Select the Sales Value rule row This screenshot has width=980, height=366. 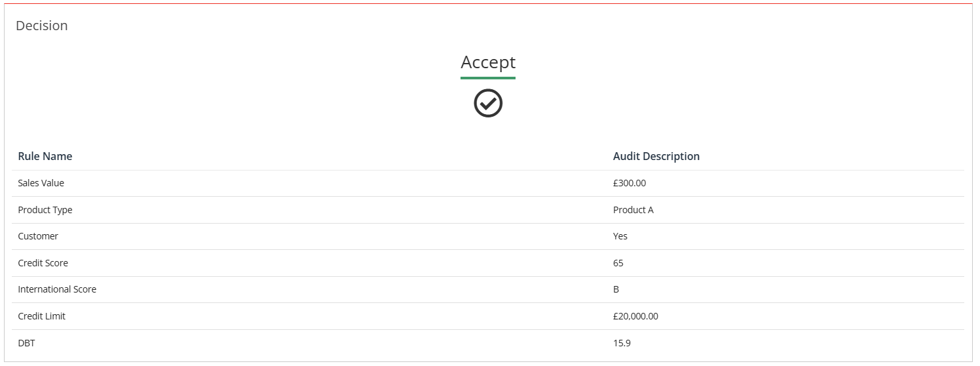pyautogui.click(x=41, y=183)
